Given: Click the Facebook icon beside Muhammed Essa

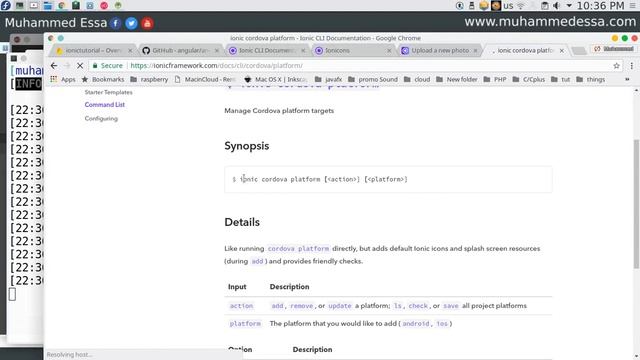Looking at the screenshot, I should click(x=116, y=23).
